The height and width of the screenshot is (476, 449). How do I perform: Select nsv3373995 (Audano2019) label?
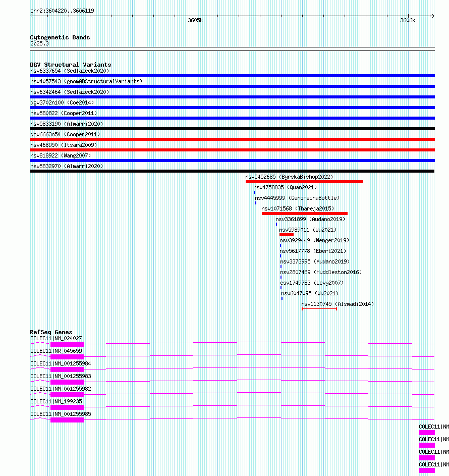tap(315, 261)
